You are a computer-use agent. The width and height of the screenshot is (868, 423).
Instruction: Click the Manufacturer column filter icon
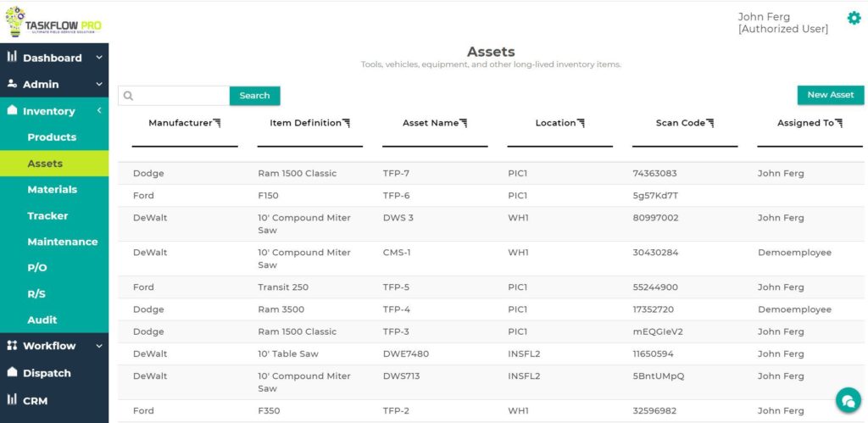[x=217, y=124]
